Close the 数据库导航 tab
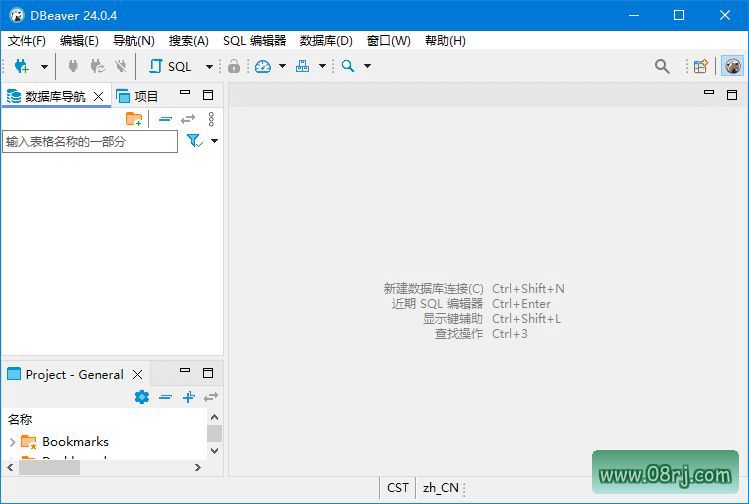 coord(98,97)
